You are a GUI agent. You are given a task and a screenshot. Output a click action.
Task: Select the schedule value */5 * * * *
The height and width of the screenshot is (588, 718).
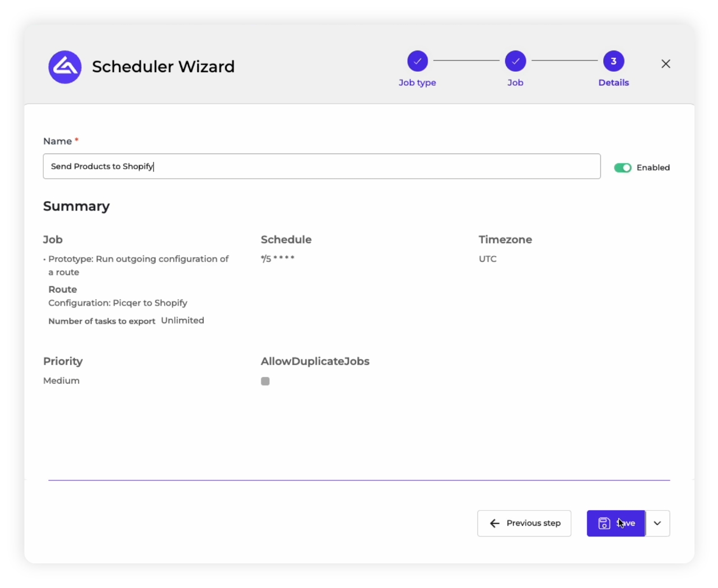[277, 259]
